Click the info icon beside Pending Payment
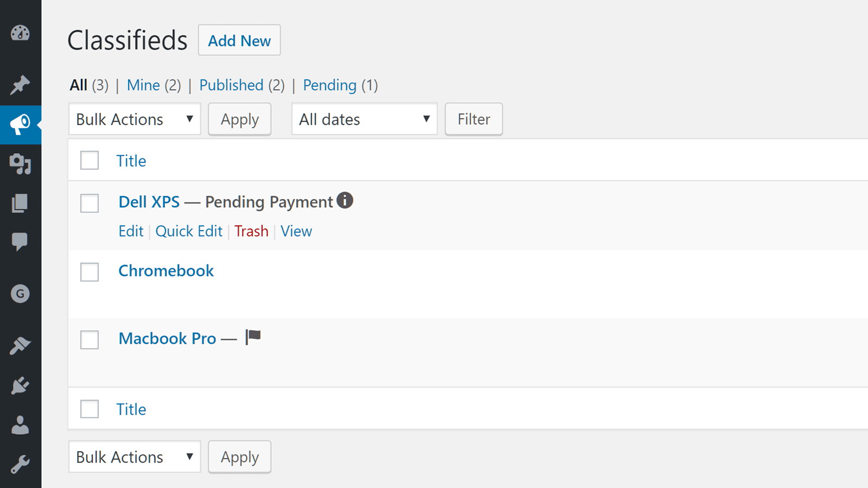The width and height of the screenshot is (868, 488). 344,201
